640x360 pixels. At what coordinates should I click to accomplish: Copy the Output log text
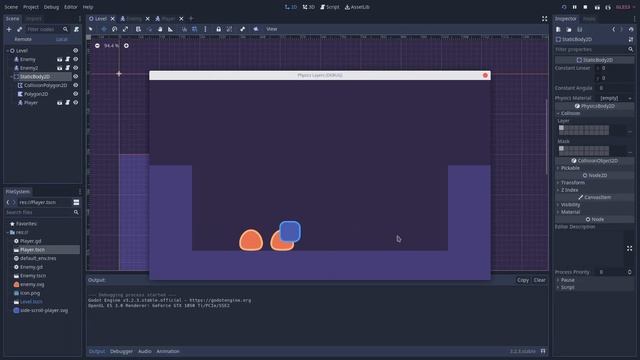[523, 280]
